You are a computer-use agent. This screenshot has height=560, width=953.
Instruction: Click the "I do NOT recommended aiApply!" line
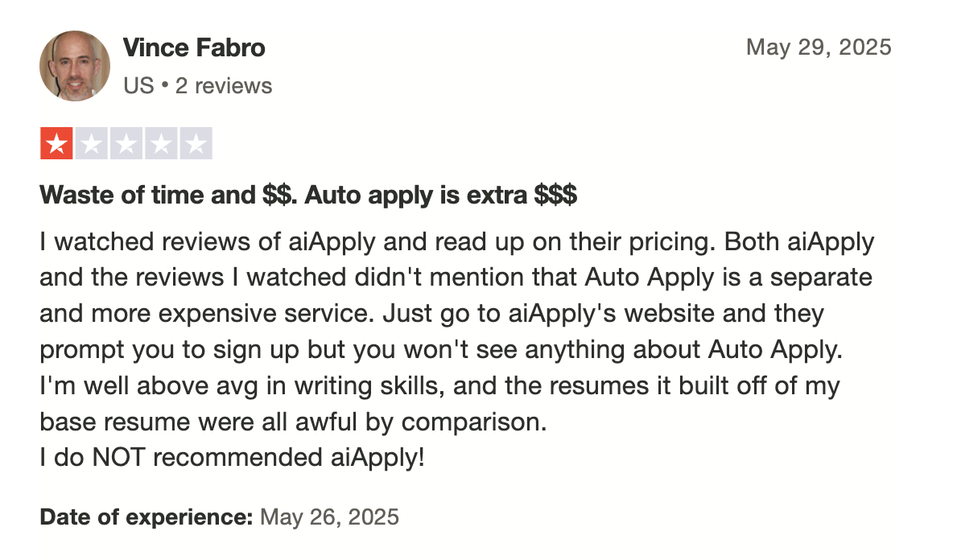[x=232, y=457]
